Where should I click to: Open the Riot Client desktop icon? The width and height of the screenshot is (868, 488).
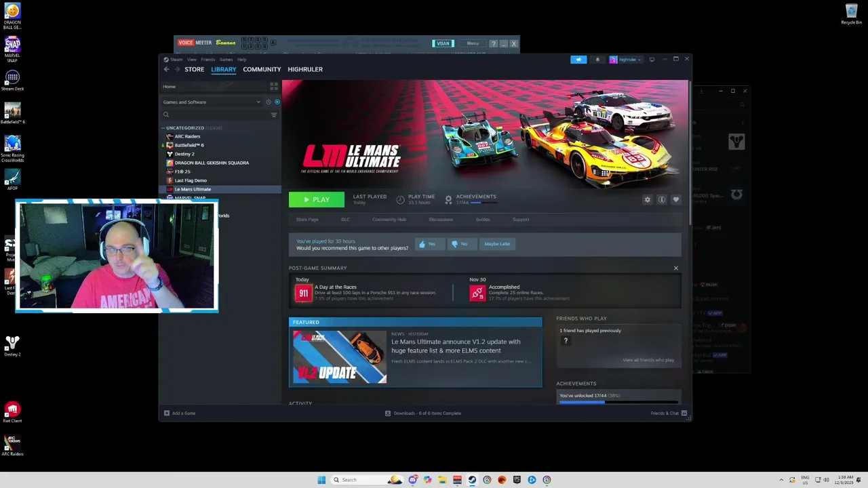point(12,413)
